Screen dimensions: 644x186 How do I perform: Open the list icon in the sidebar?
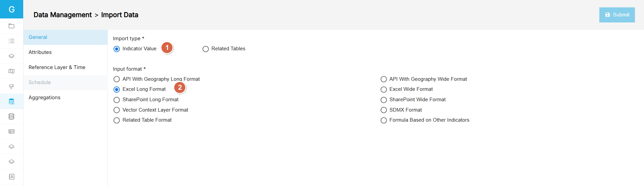tap(11, 41)
